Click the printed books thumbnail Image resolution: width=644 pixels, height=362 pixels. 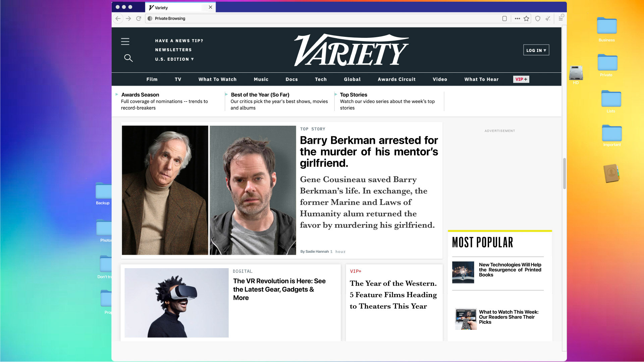[463, 272]
